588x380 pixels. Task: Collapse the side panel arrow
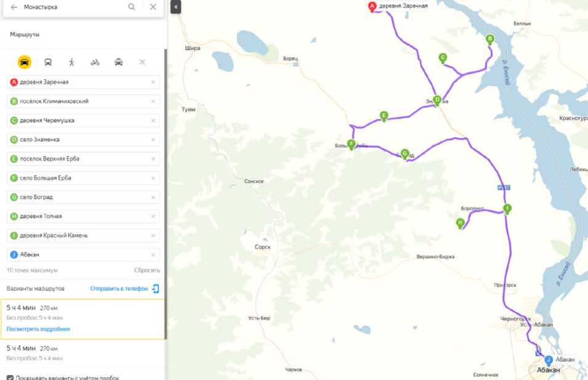(175, 7)
